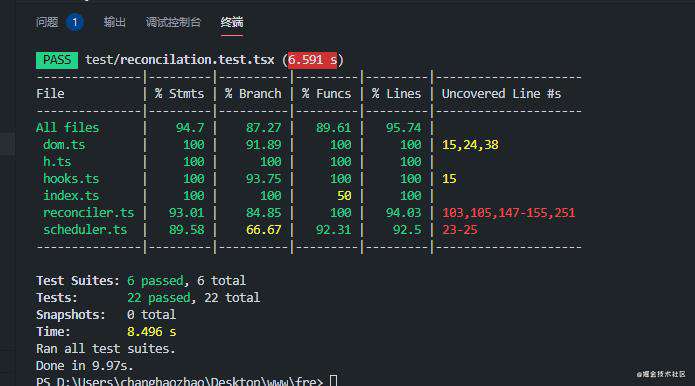Click the problems count badge showing 1
The image size is (695, 386).
[75, 22]
